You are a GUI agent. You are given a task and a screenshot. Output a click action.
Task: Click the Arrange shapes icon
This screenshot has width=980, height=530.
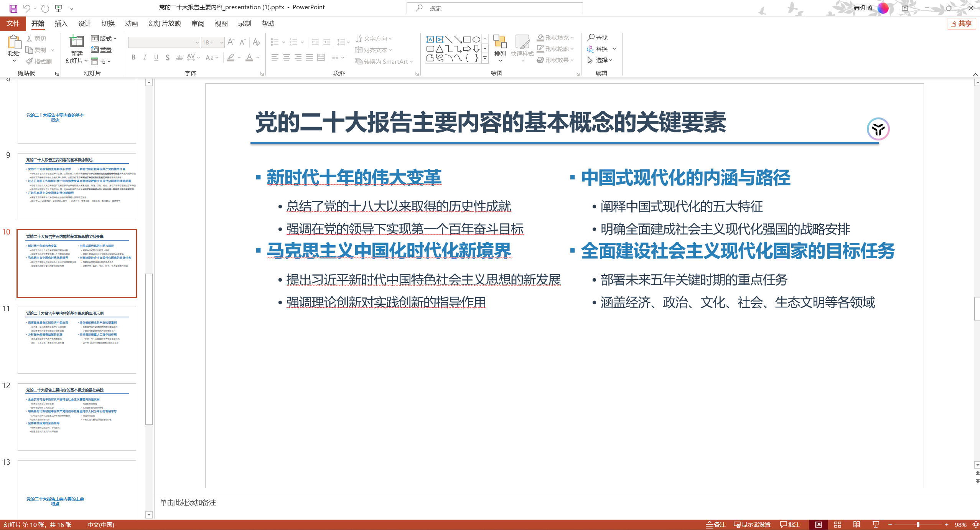[499, 42]
